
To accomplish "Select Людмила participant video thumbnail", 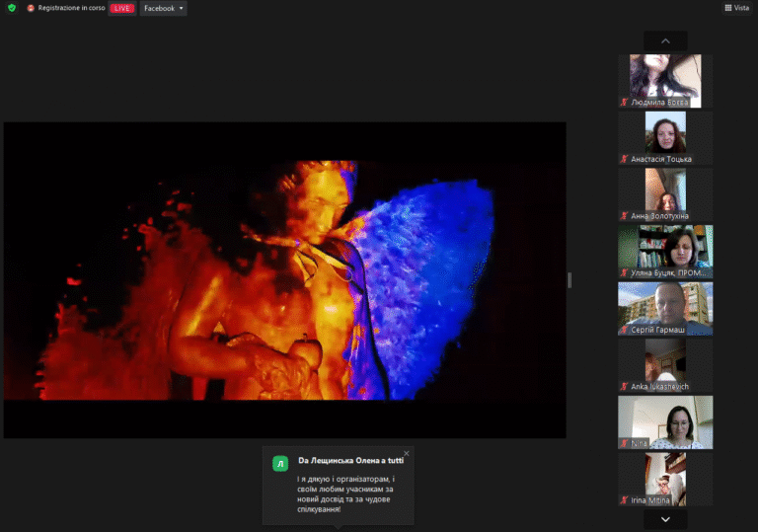I will point(665,77).
